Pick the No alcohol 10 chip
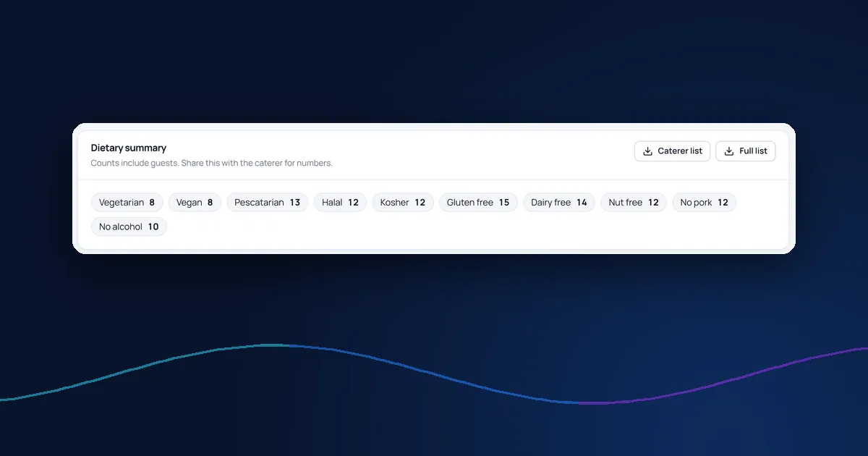Screen dimensions: 868x456 pos(129,227)
